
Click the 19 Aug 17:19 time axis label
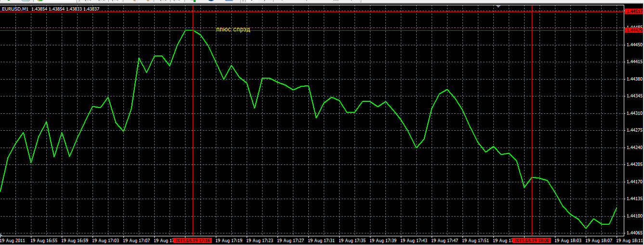229,240
